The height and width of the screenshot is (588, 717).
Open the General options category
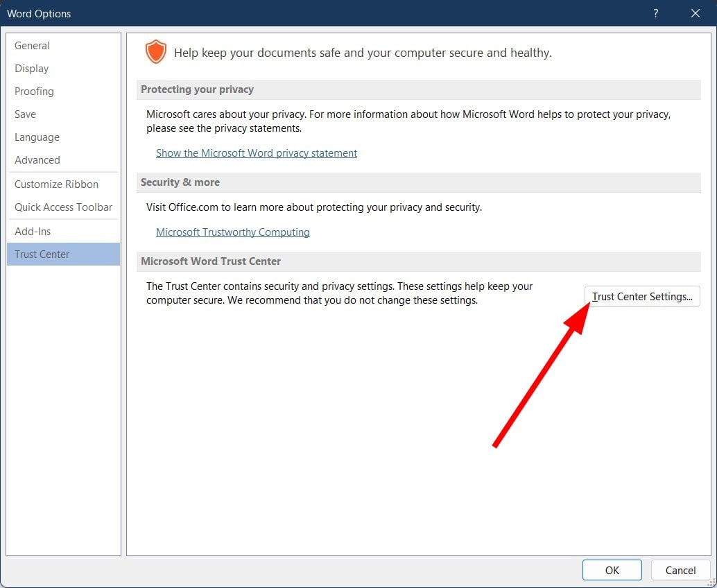[x=63, y=46]
